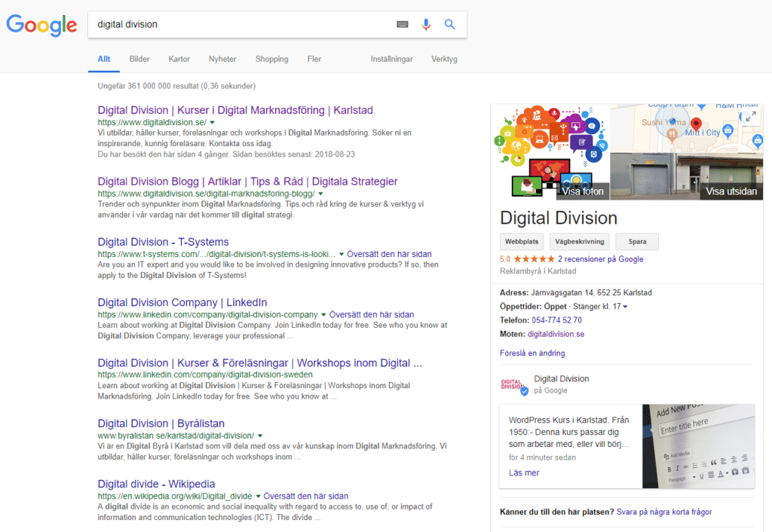
Task: Open Digital Division - T-Systems result
Action: click(163, 242)
